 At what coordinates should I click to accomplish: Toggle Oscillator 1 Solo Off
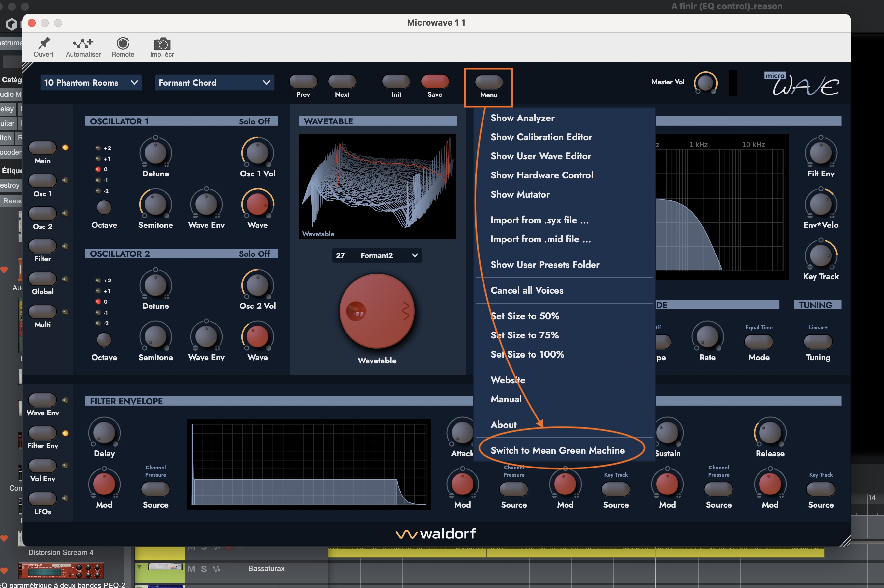(x=254, y=121)
